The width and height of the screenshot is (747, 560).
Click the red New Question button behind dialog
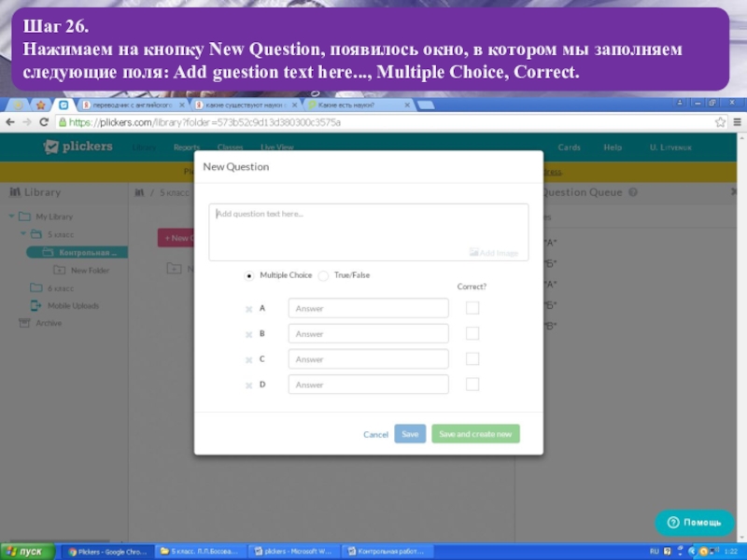point(176,238)
